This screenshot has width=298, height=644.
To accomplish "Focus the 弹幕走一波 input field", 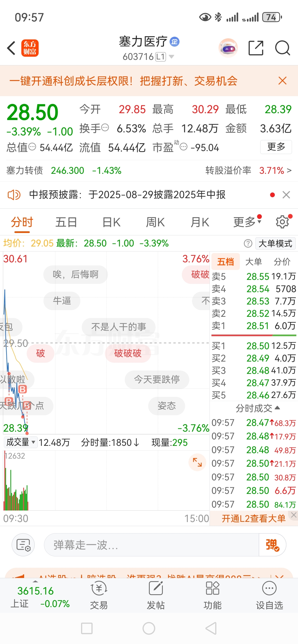I will pyautogui.click(x=151, y=545).
